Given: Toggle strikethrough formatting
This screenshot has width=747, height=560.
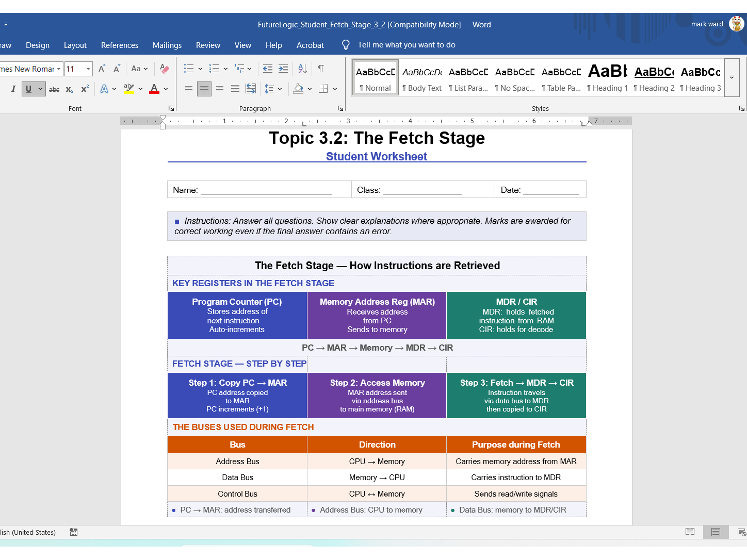Looking at the screenshot, I should pos(54,89).
